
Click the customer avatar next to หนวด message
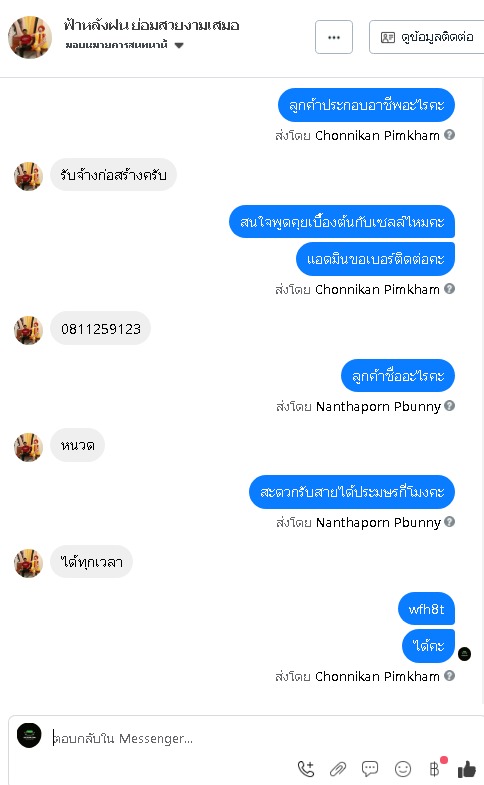click(28, 447)
